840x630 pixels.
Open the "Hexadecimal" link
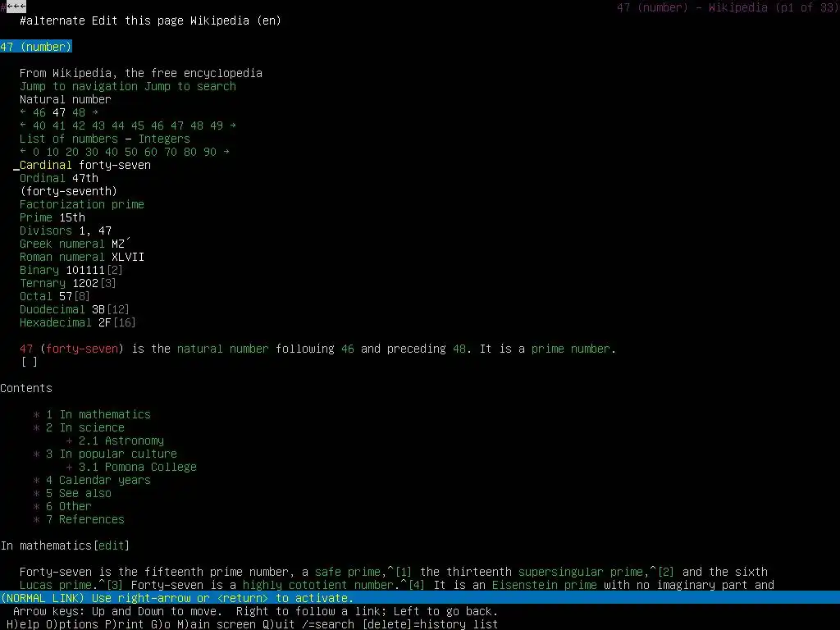[x=56, y=322]
